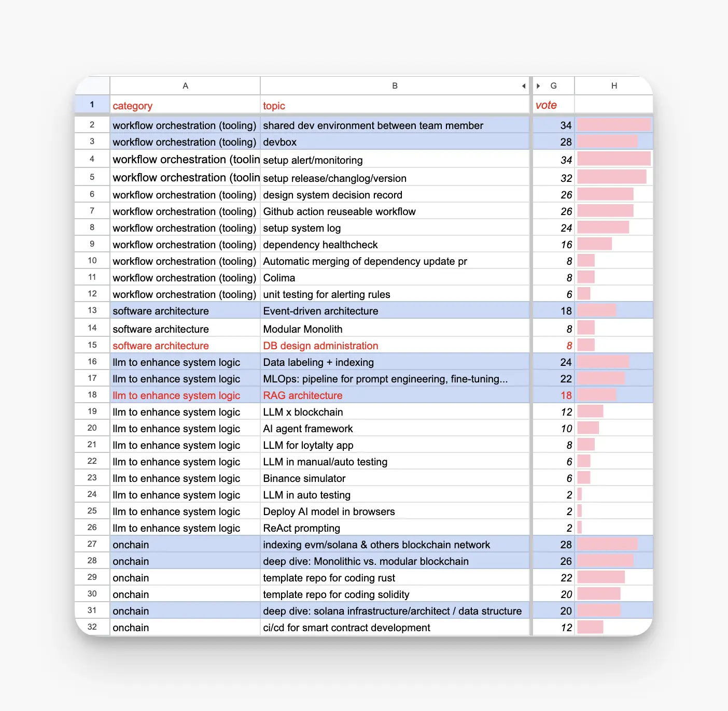
Task: Select 'dependency healthcheck' cell
Action: coord(395,244)
